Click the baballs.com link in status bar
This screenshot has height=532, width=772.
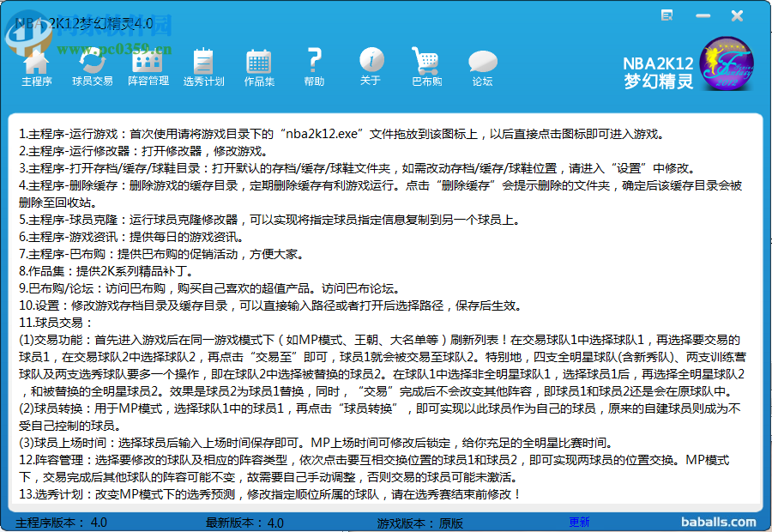718,523
